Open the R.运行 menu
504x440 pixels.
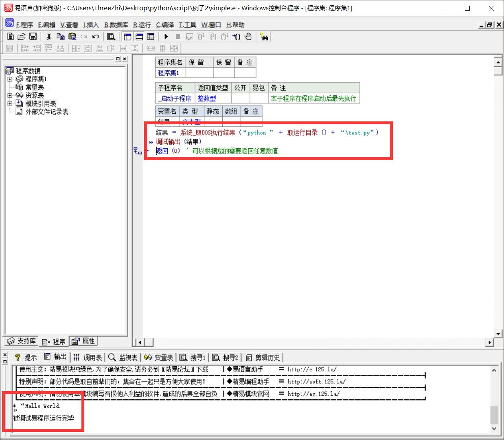click(142, 25)
